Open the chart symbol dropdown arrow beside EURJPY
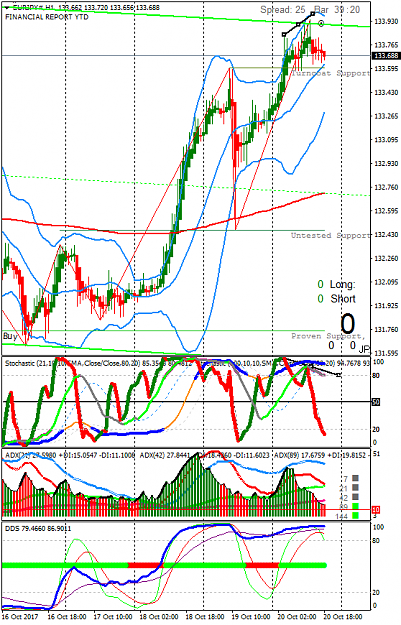 [6, 8]
